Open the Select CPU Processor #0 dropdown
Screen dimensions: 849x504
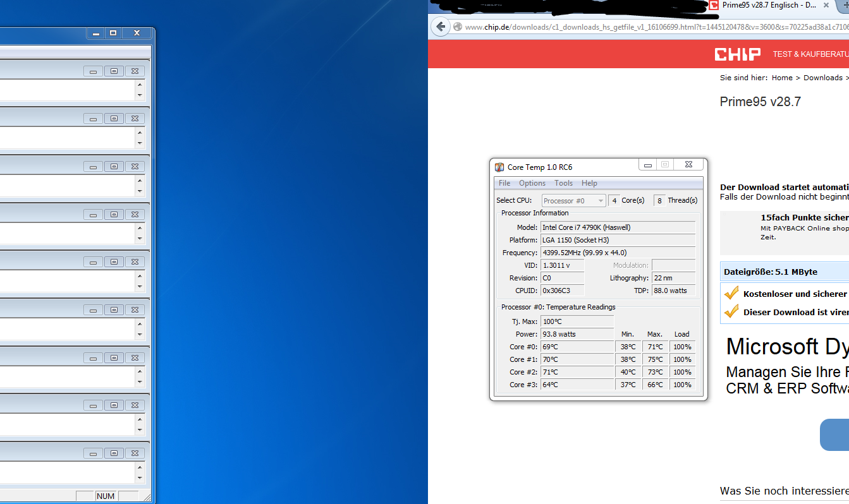tap(573, 201)
